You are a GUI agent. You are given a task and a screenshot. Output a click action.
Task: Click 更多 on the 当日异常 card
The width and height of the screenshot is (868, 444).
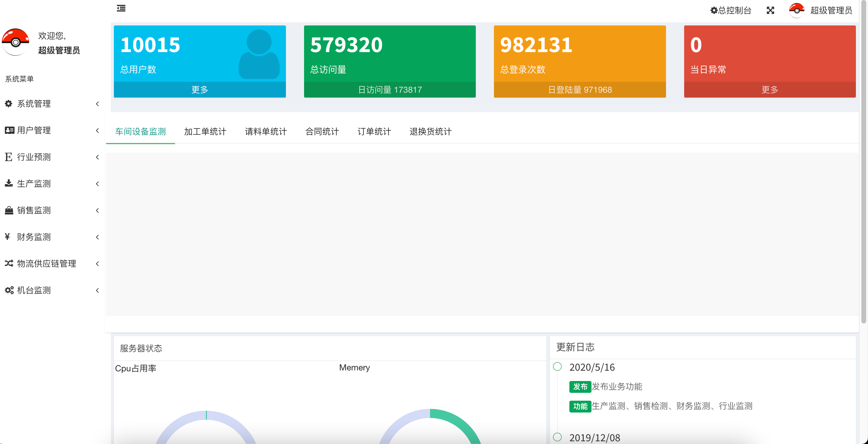(770, 90)
